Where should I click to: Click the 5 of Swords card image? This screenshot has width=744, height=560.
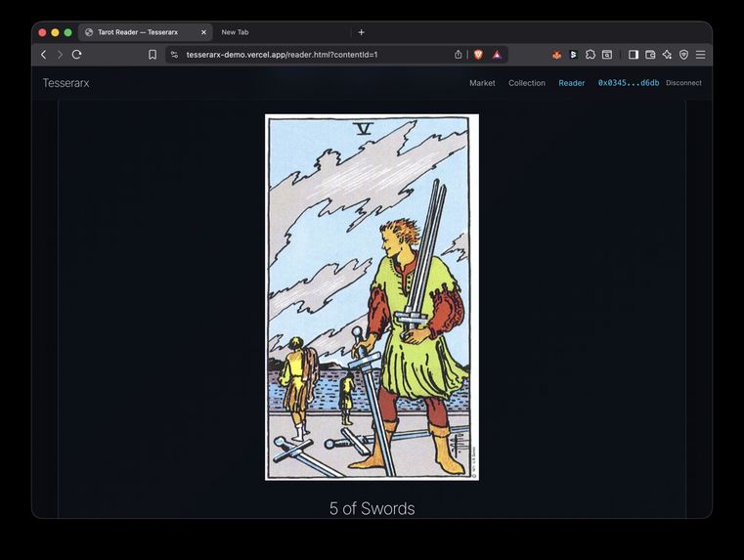(x=372, y=297)
